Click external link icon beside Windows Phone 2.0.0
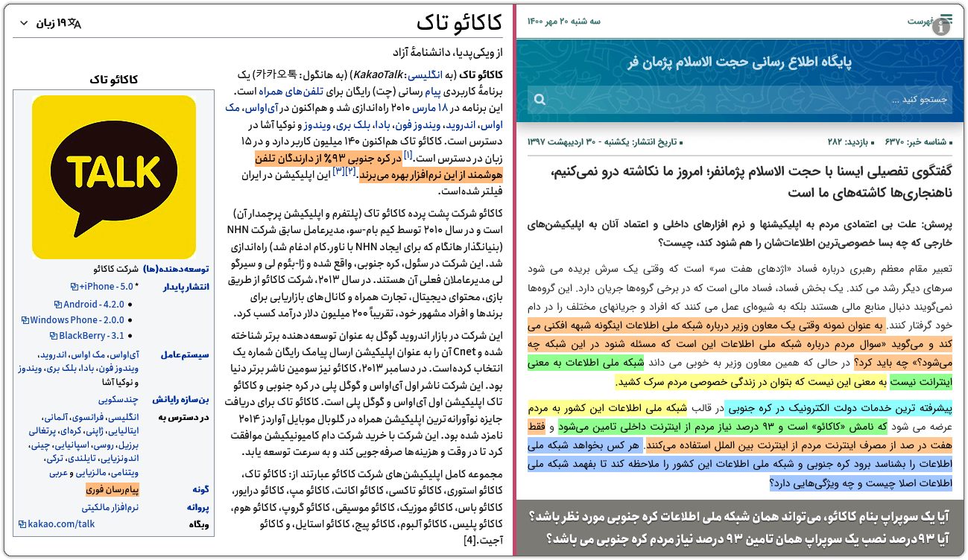 tap(25, 320)
